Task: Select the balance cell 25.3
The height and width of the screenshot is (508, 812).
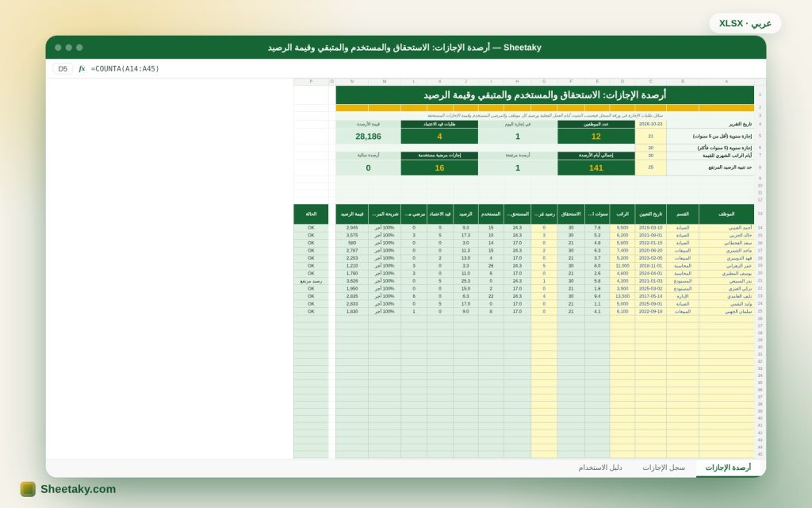Action: 465,281
